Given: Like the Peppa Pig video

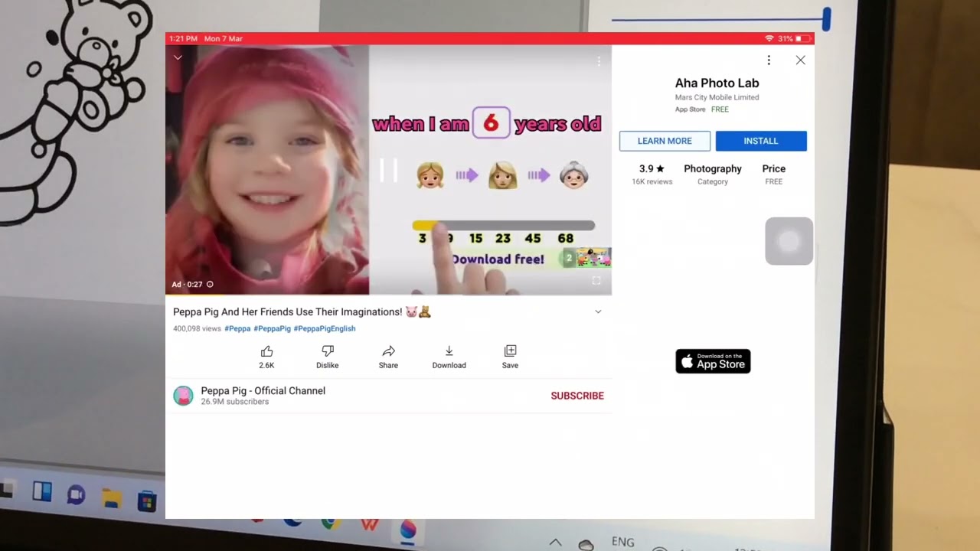Looking at the screenshot, I should (266, 357).
